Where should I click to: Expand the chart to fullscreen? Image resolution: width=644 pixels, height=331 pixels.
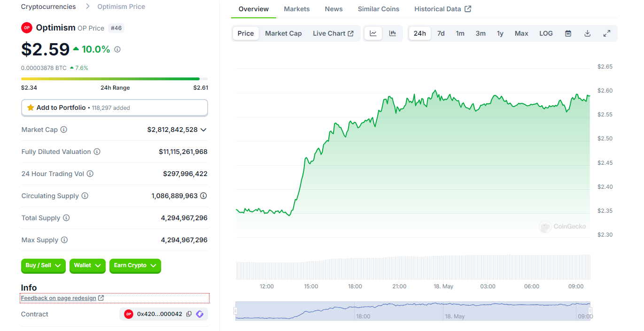pyautogui.click(x=607, y=33)
